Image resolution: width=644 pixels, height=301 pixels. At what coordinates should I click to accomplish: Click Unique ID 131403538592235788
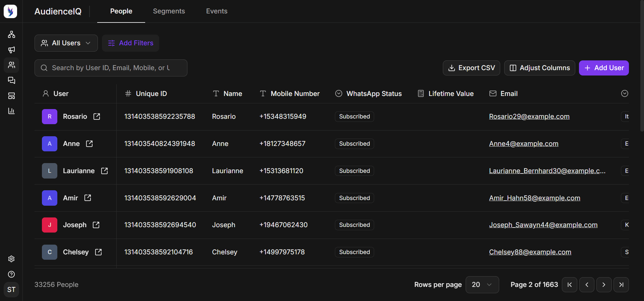tap(160, 116)
